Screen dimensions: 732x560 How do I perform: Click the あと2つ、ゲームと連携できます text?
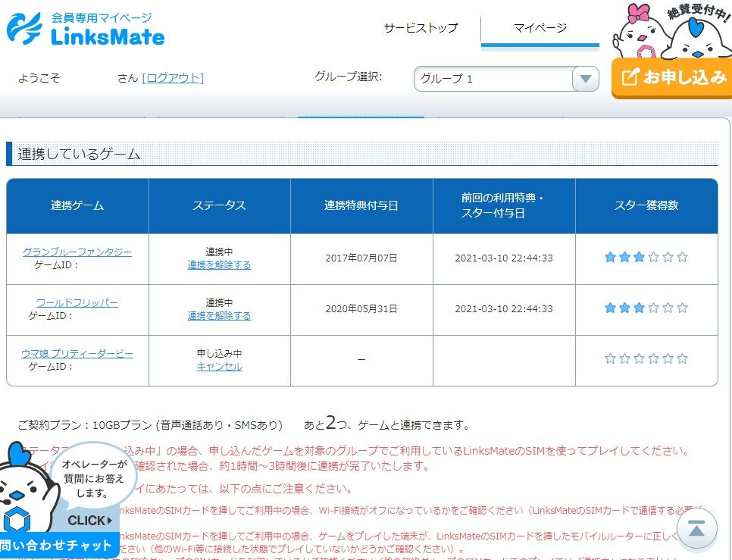point(386,424)
